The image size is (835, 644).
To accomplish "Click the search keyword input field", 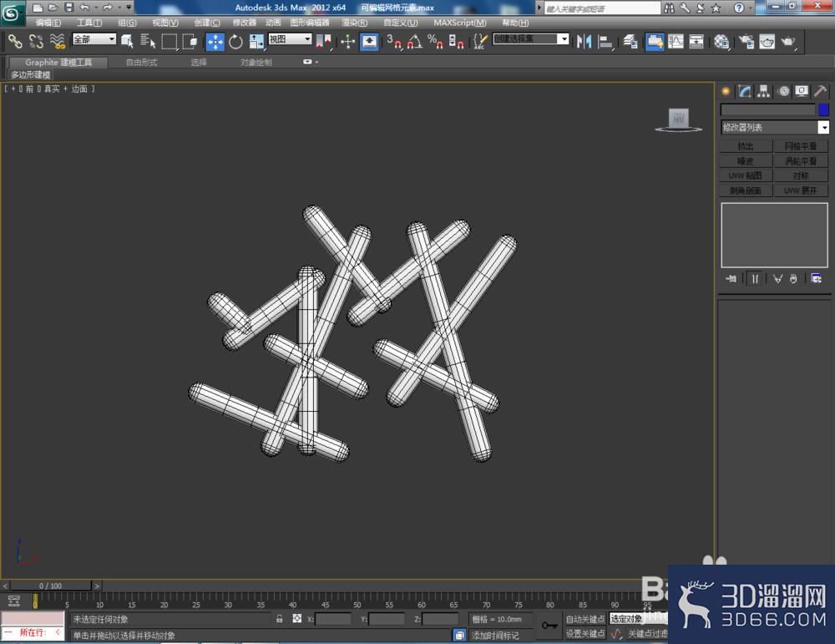I will (x=602, y=8).
